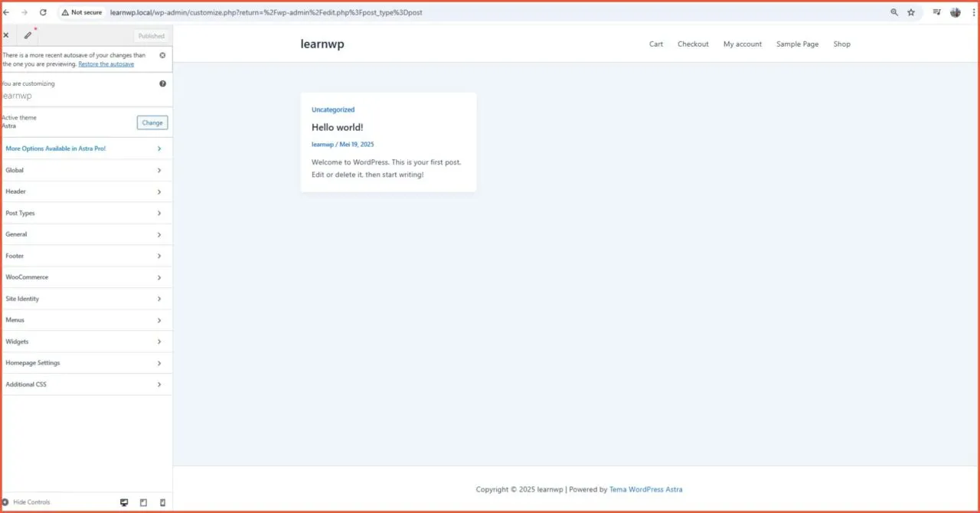980x513 pixels.
Task: Toggle Hide Controls at the bottom
Action: [28, 502]
